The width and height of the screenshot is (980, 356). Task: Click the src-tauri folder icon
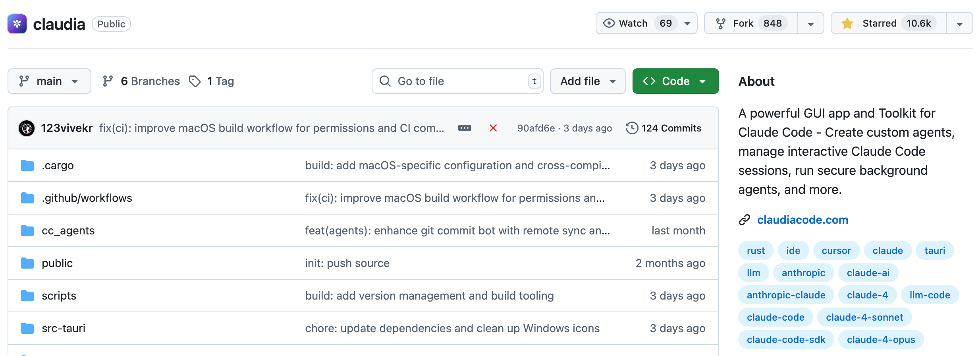[x=27, y=328]
